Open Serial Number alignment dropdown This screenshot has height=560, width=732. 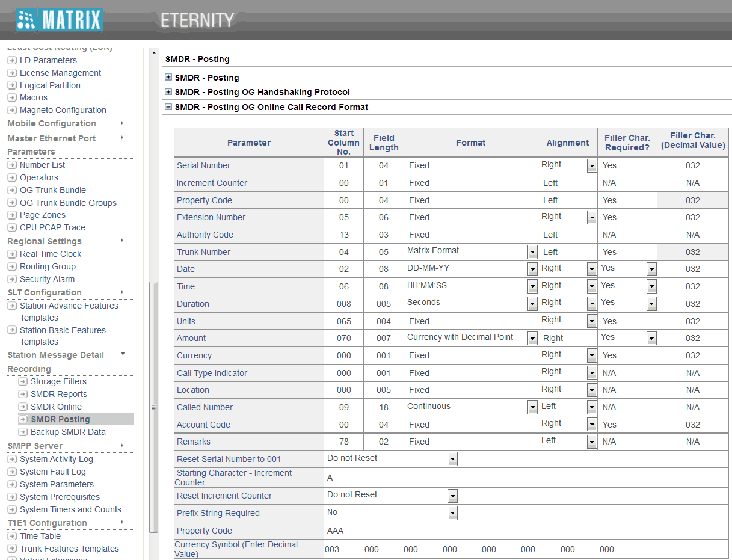pyautogui.click(x=592, y=166)
